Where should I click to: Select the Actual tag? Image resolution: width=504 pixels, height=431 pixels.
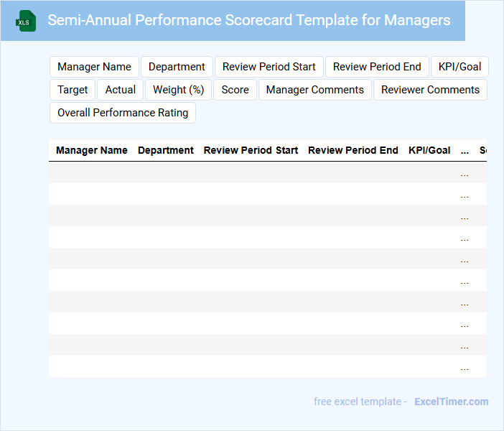(120, 90)
